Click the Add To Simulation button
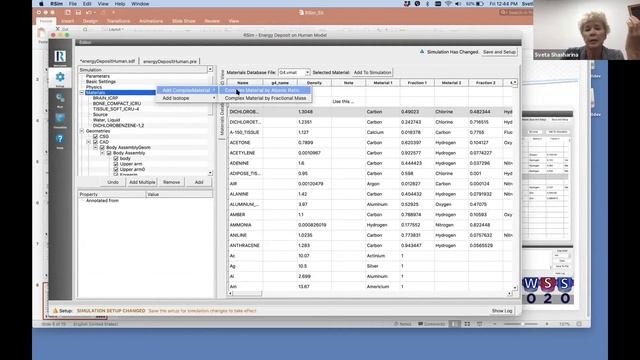 [x=372, y=72]
